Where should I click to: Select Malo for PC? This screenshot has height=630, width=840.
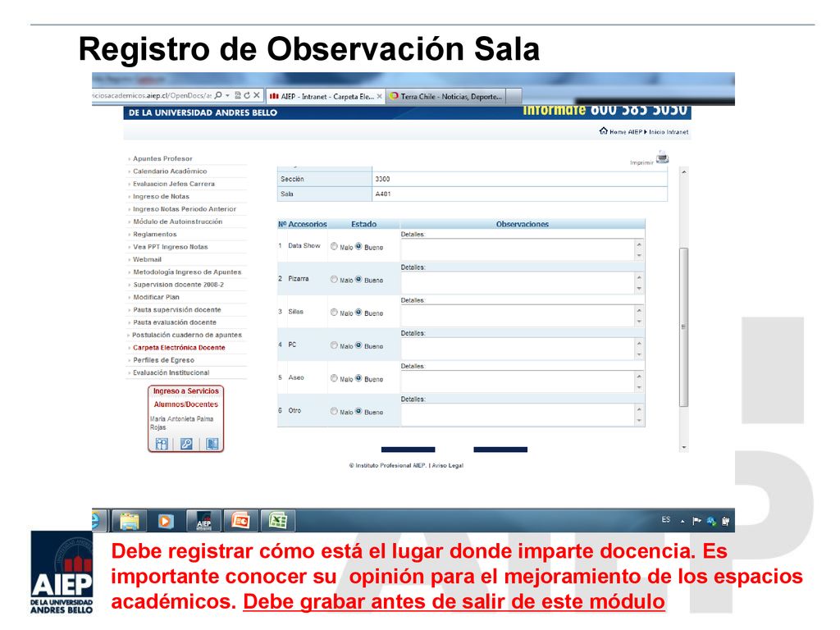[334, 345]
